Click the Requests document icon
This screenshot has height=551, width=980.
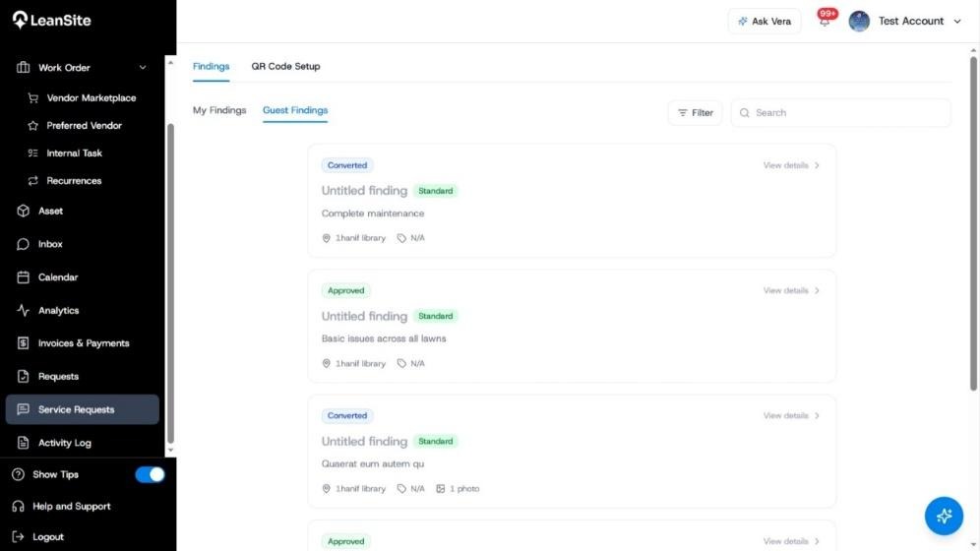click(24, 376)
